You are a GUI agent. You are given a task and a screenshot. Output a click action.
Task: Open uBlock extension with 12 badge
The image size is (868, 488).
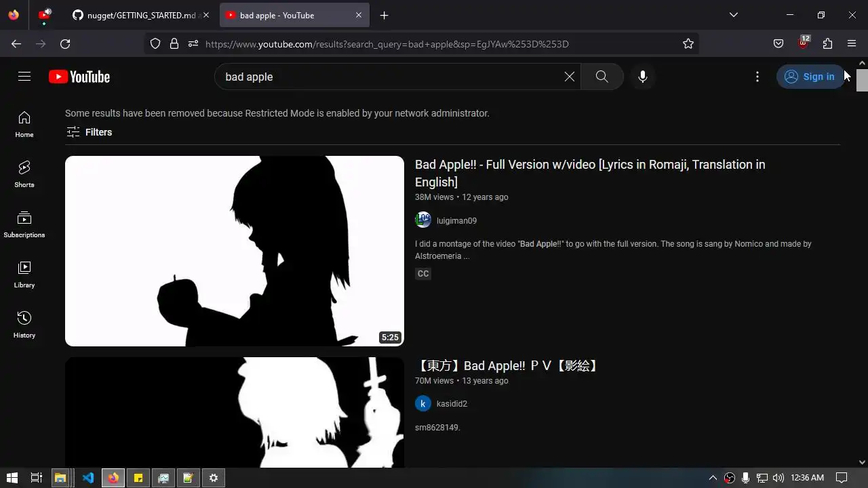pyautogui.click(x=804, y=43)
